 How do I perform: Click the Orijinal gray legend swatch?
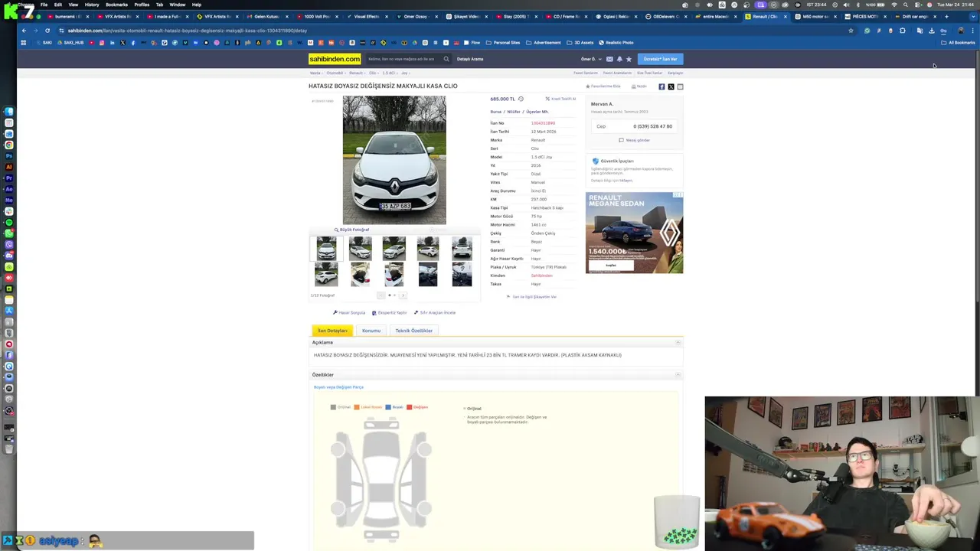click(x=333, y=407)
